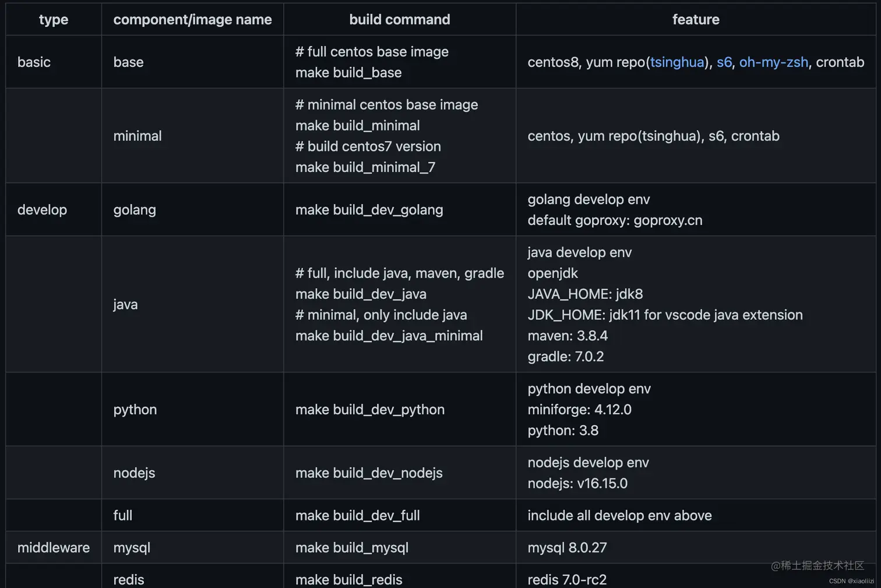Click the 'make build_dev_full' cell
Viewport: 881px width, 588px height.
[x=400, y=515]
